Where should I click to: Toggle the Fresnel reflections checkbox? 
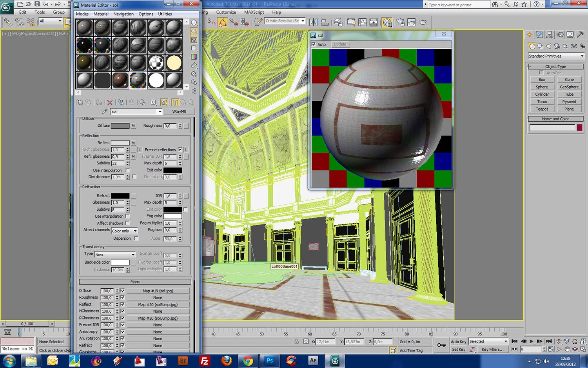point(180,149)
